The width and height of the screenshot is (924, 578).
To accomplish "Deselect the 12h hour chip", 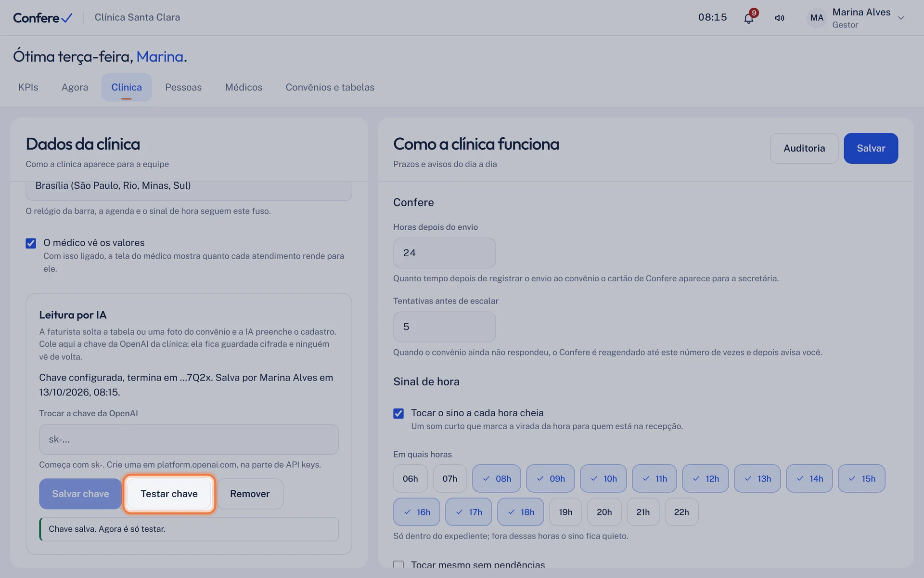I will (706, 478).
